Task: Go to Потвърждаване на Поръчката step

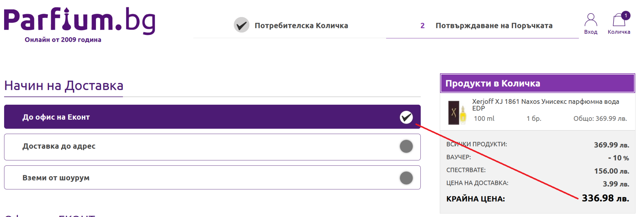Action: point(494,26)
